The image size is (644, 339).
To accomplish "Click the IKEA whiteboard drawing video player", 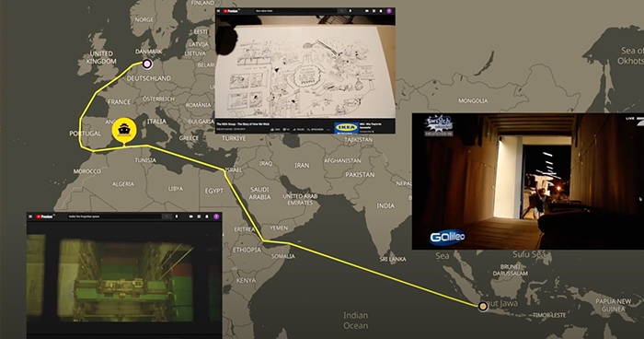I will coord(305,67).
